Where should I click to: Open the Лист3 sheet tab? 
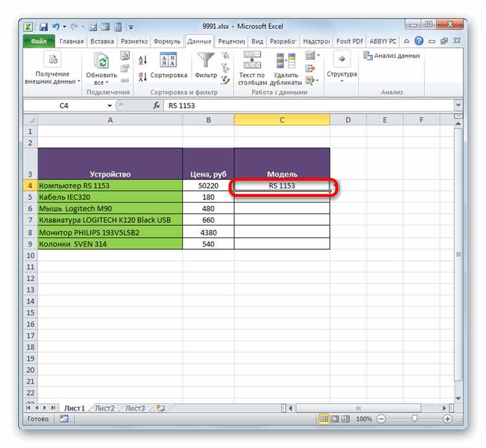[135, 409]
